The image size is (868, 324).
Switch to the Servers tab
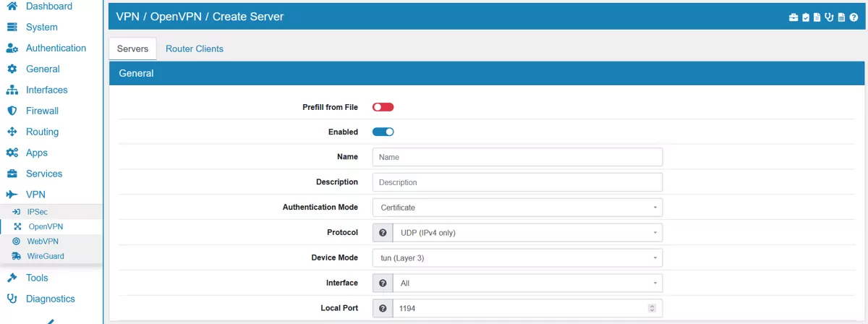132,48
